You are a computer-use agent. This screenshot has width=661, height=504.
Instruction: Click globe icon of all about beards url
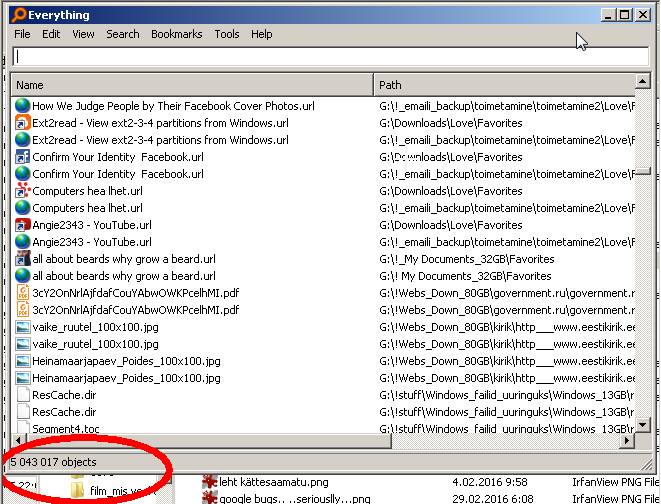point(22,276)
